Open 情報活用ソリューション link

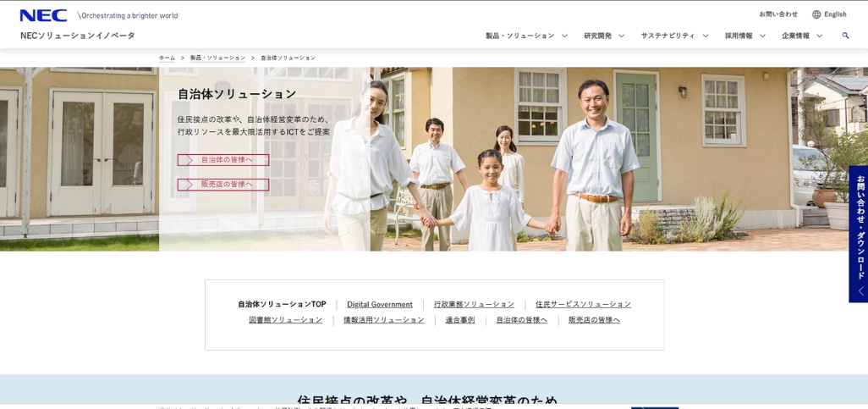coord(383,320)
